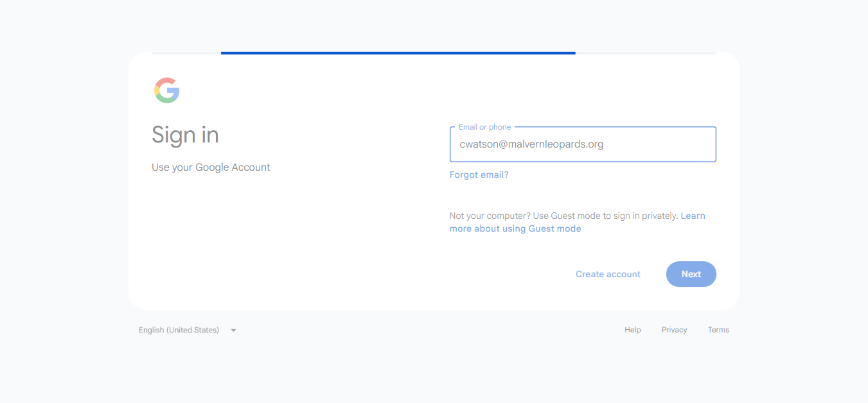Expand the English (United States) language dropdown
868x403 pixels.
point(188,330)
